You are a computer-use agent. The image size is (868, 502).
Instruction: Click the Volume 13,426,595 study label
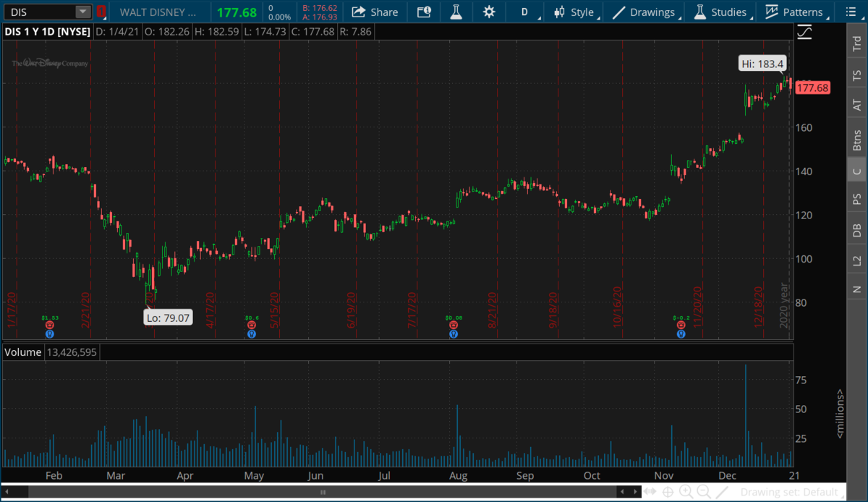pyautogui.click(x=51, y=352)
